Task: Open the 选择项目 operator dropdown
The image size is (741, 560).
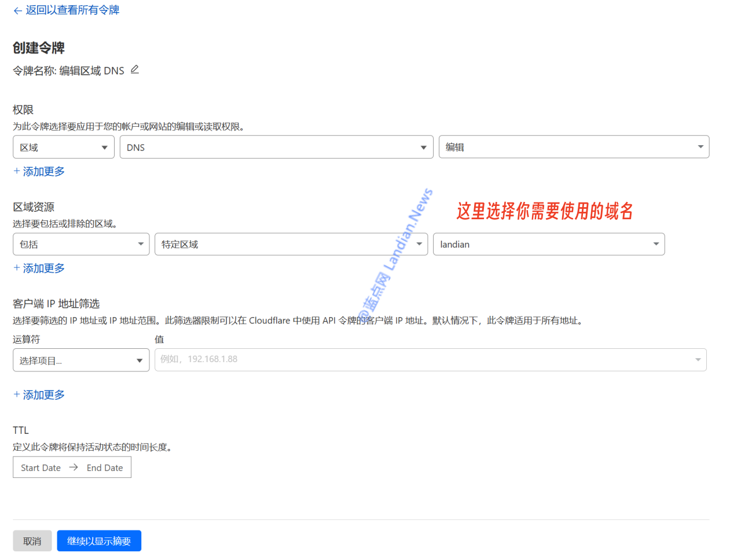Action: click(x=81, y=360)
